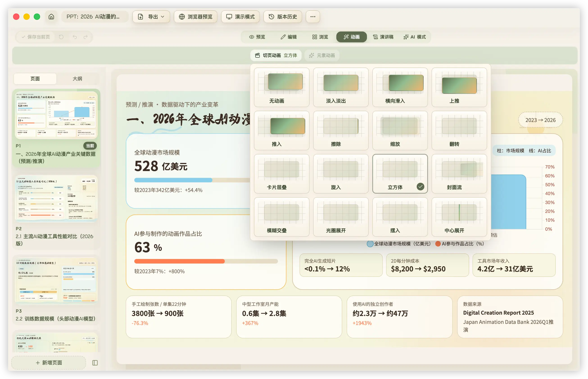
Task: Click 约2.3万 → 约47万 value
Action: 380,314
